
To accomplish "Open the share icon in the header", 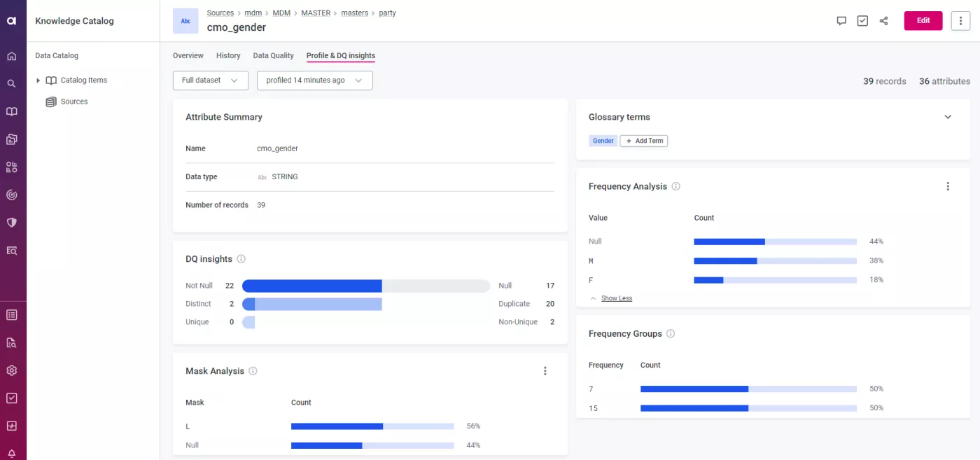I will click(x=883, y=21).
